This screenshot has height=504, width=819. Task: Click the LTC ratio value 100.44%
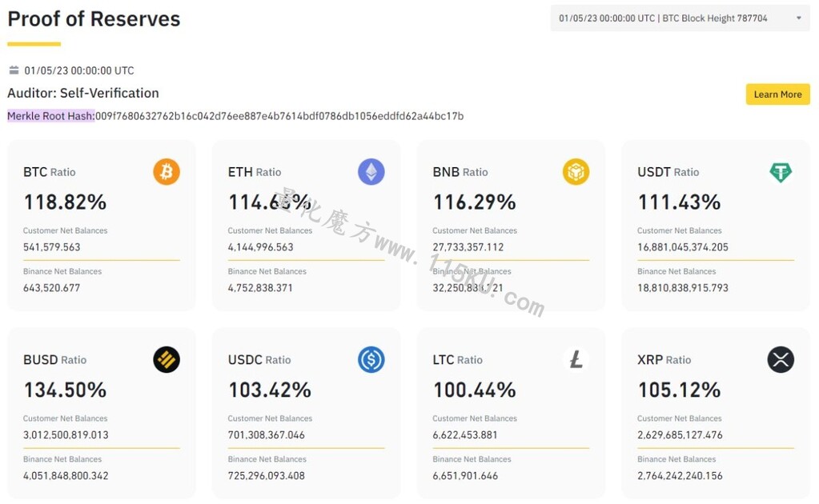(475, 390)
